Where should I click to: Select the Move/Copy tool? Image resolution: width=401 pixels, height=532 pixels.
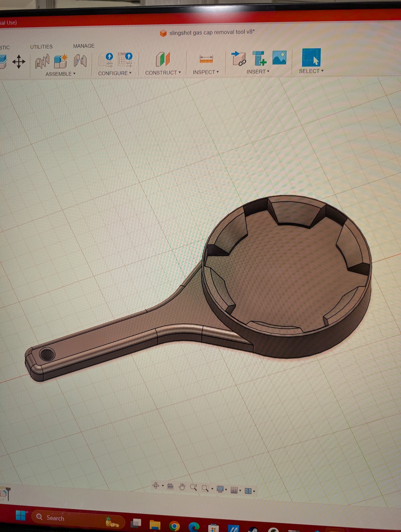click(x=19, y=62)
